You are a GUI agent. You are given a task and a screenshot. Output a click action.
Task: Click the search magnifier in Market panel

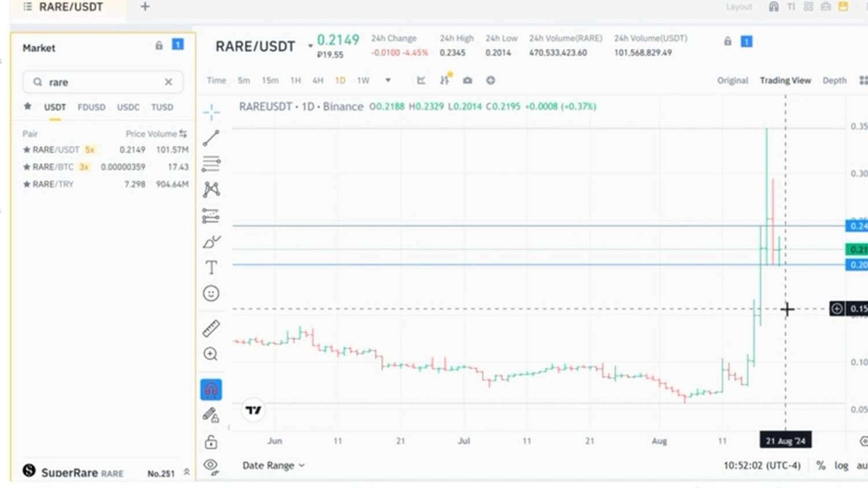coord(38,82)
